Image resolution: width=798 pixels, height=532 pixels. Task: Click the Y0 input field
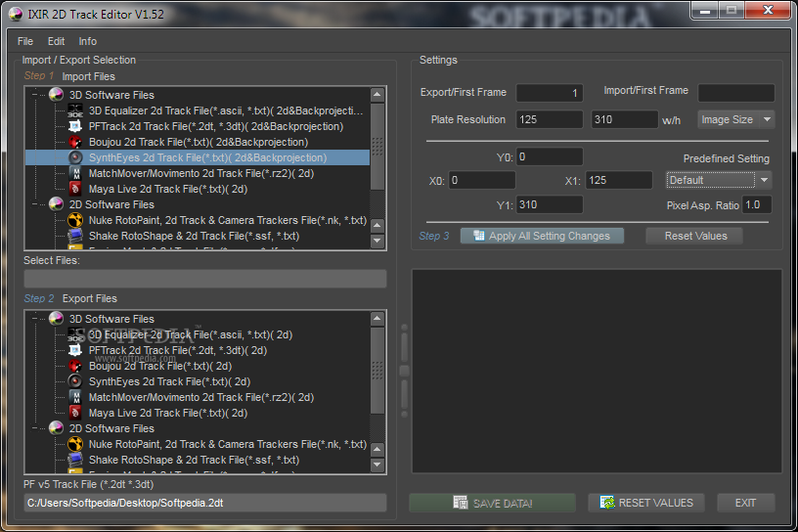point(550,156)
